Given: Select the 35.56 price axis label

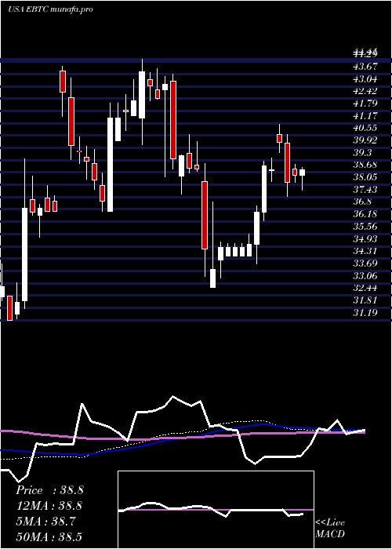Looking at the screenshot, I should pyautogui.click(x=365, y=227).
